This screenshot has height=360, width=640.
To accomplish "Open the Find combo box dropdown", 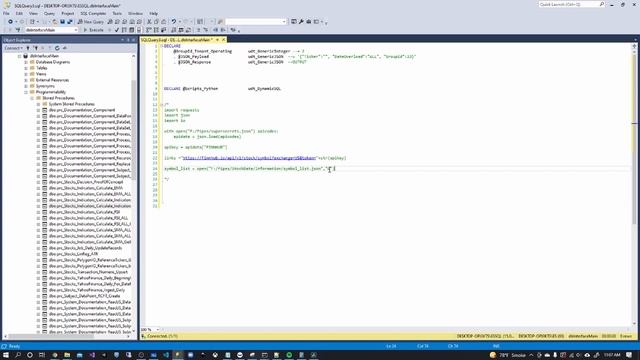I will tap(284, 22).
